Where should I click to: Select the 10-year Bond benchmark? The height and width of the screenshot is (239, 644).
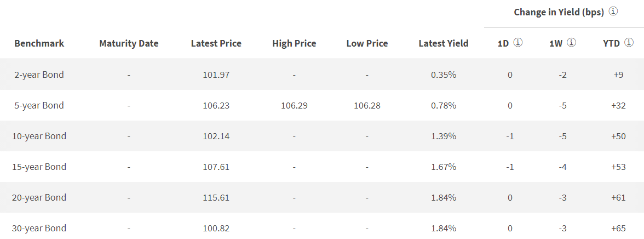pos(39,136)
